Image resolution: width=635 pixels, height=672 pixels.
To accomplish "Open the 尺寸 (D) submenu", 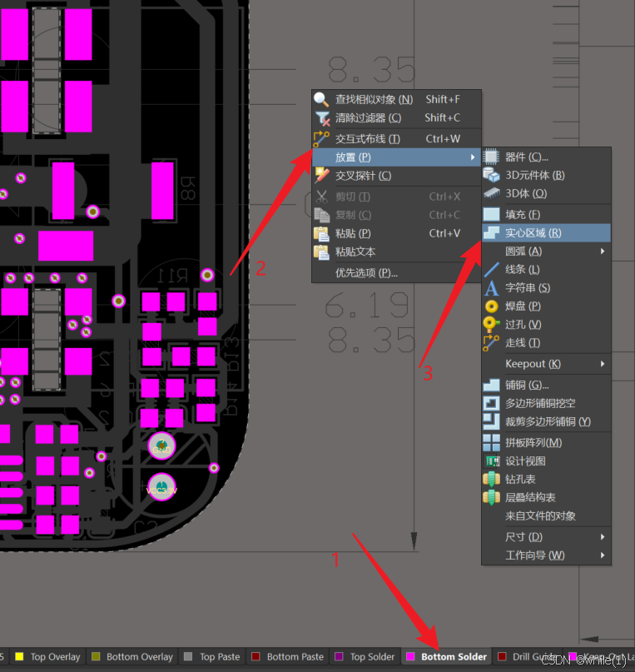I will click(x=602, y=537).
